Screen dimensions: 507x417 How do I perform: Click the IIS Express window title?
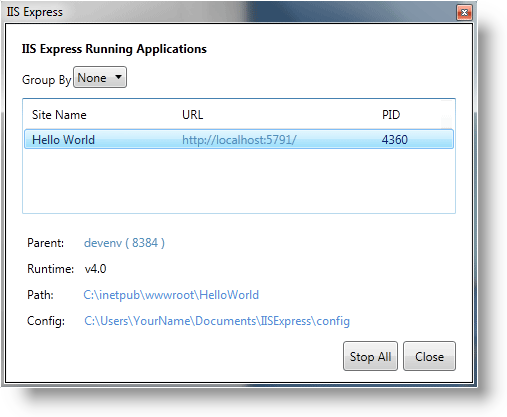(35, 12)
